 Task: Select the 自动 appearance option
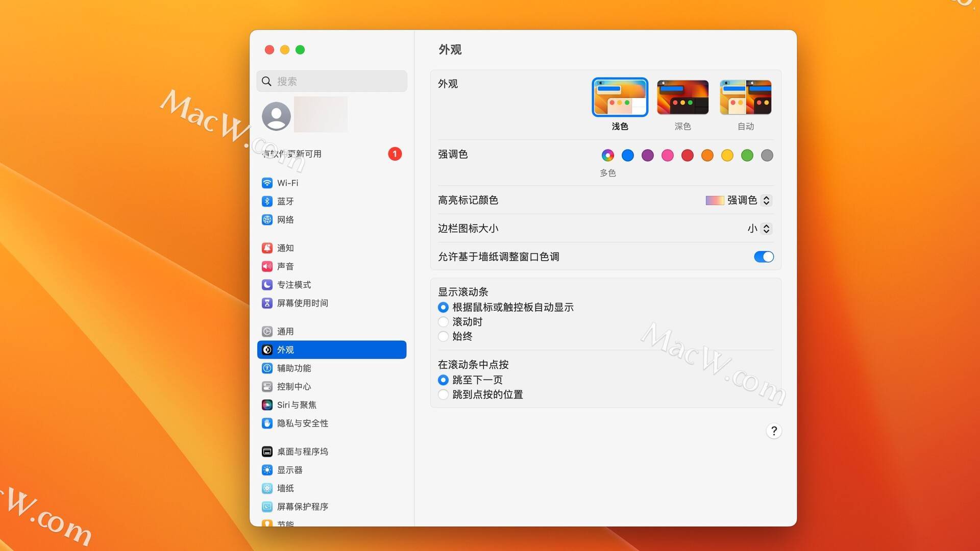click(x=746, y=97)
